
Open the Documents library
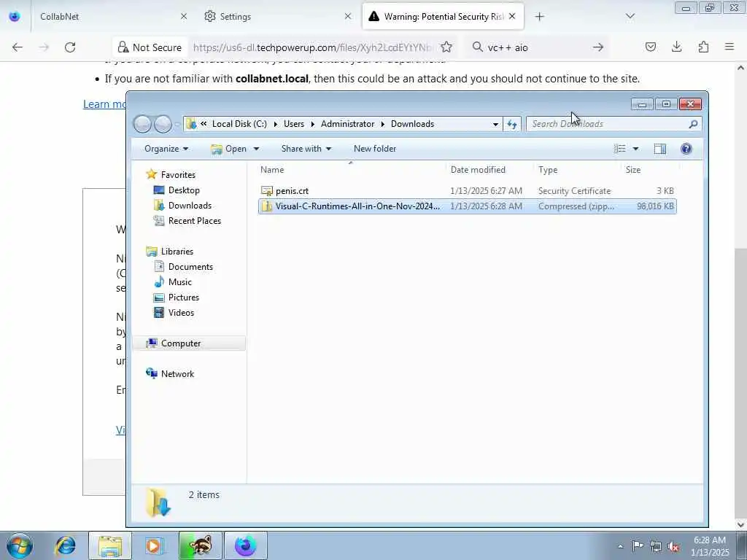coord(190,267)
